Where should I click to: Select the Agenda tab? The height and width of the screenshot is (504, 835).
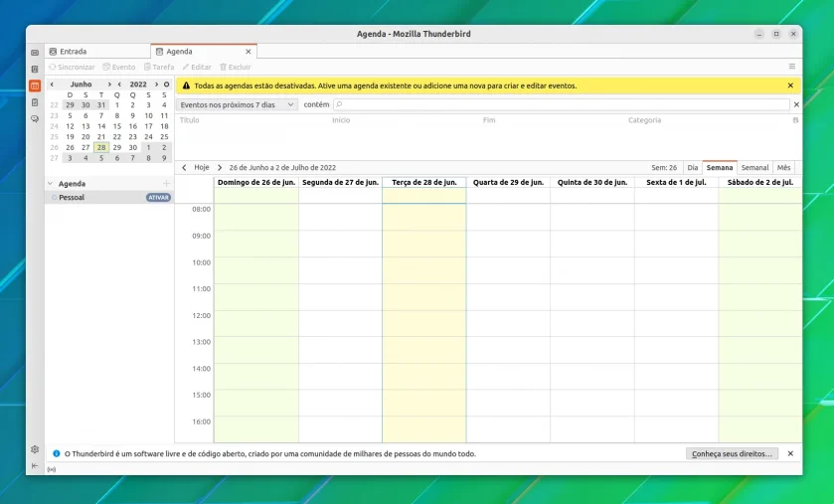pyautogui.click(x=204, y=51)
